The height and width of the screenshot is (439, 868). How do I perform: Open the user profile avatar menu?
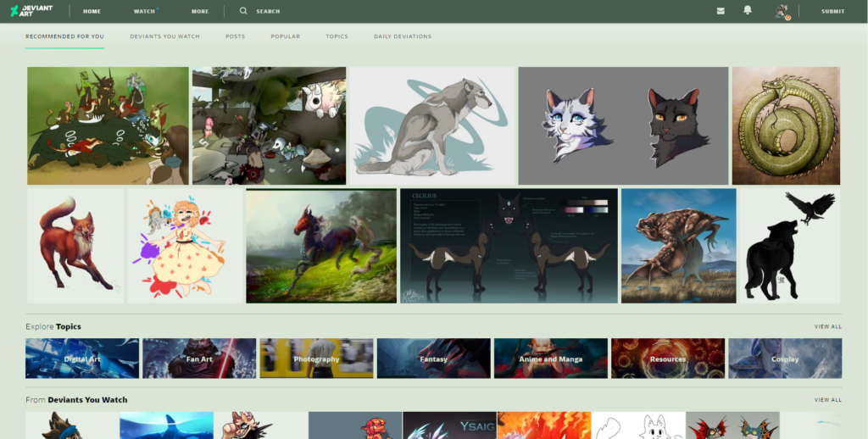tap(782, 11)
